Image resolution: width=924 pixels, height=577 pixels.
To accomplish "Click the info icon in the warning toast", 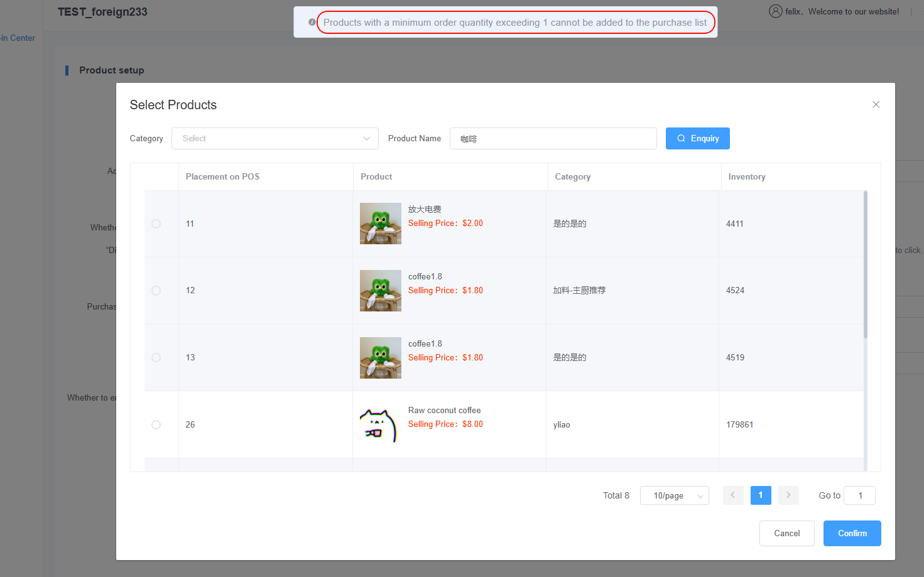I will 312,23.
